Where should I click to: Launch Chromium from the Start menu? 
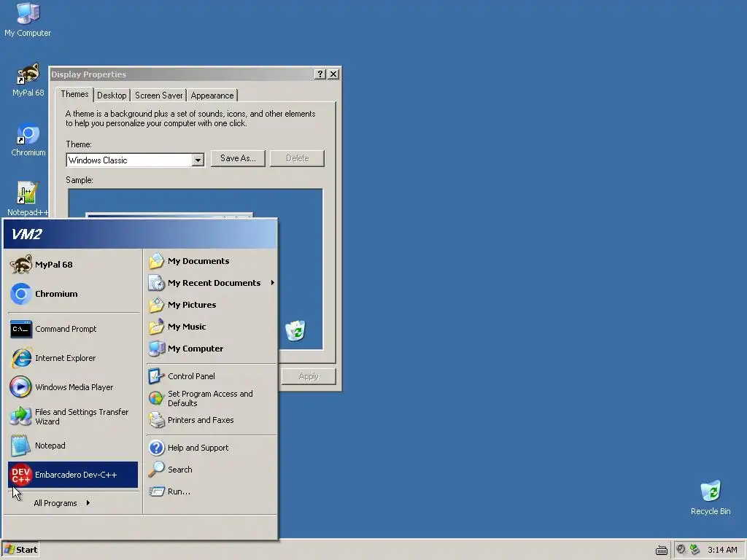pos(73,294)
